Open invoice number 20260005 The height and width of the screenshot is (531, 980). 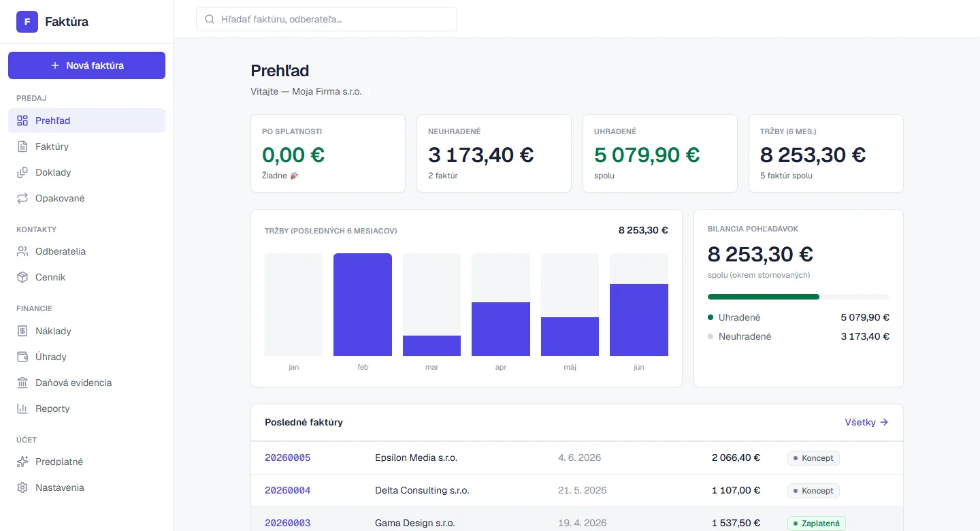coord(287,457)
